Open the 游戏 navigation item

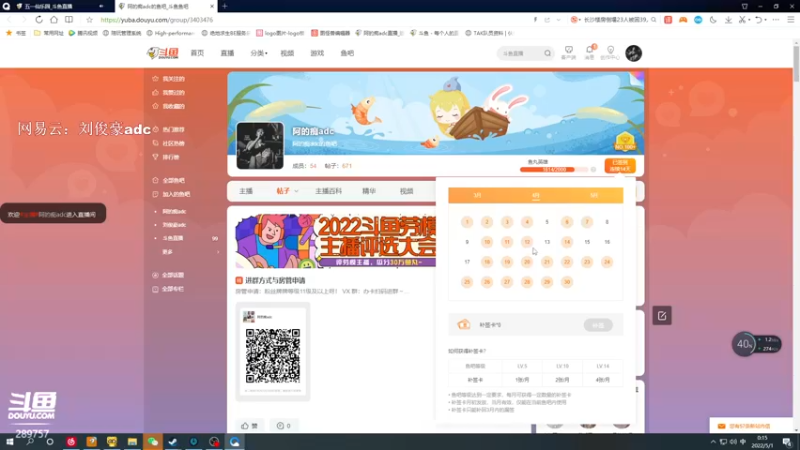[x=317, y=53]
